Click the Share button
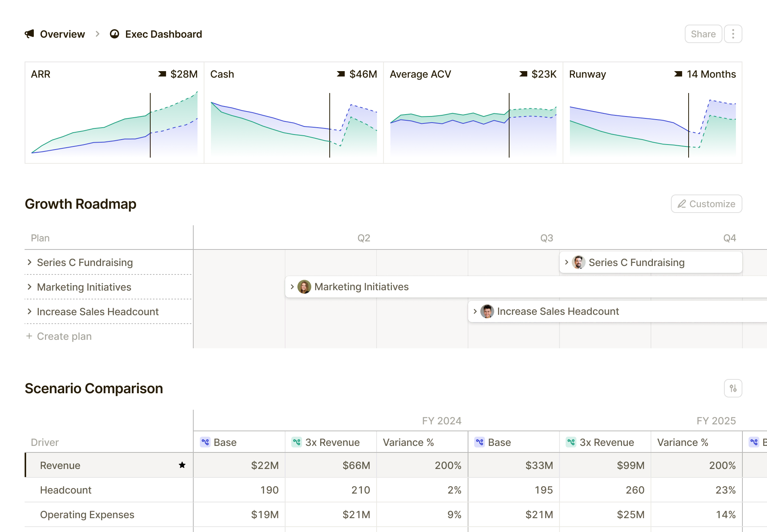This screenshot has height=532, width=767. (x=703, y=34)
